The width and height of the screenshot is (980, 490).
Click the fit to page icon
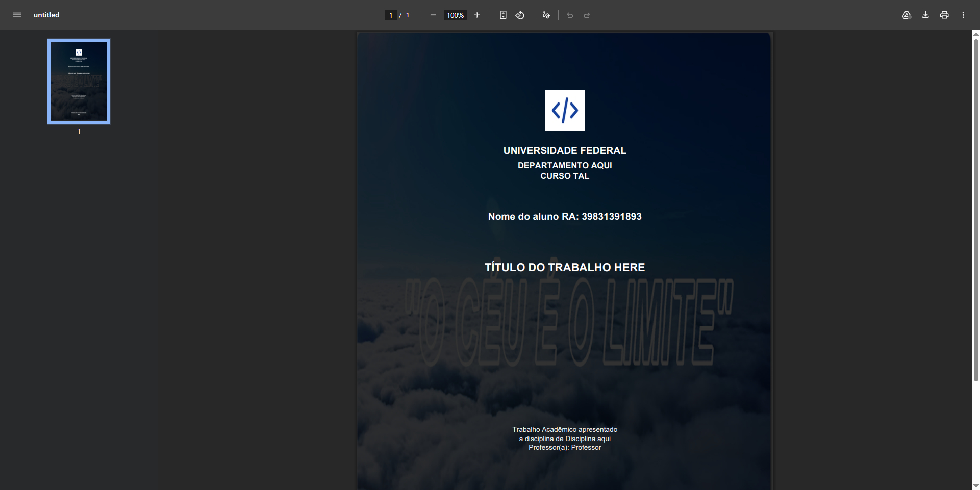503,15
